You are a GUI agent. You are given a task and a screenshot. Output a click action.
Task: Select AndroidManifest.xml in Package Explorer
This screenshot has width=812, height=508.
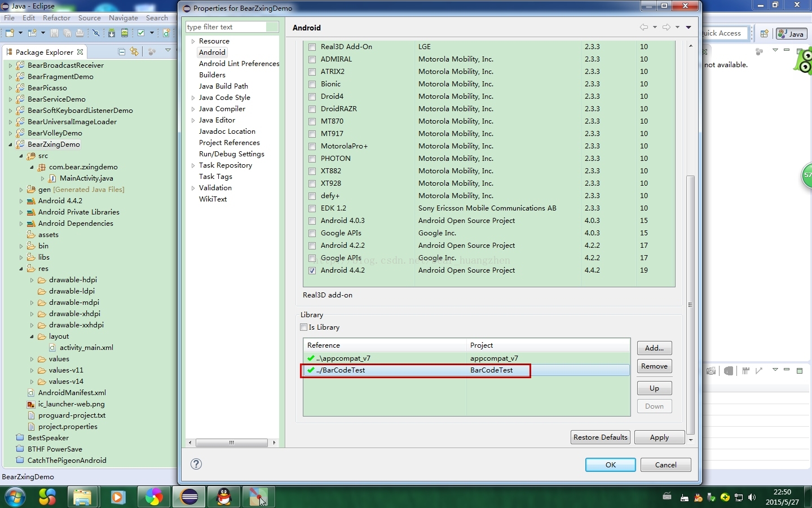72,393
